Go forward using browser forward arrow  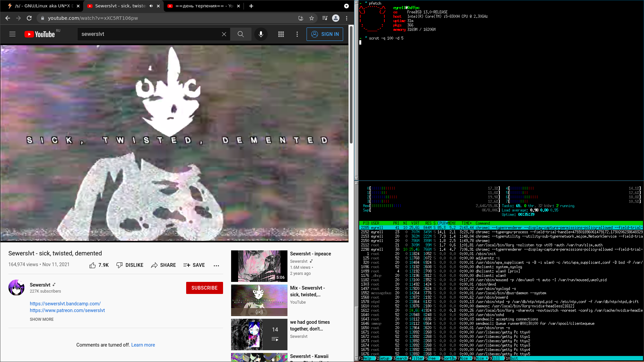pyautogui.click(x=18, y=18)
